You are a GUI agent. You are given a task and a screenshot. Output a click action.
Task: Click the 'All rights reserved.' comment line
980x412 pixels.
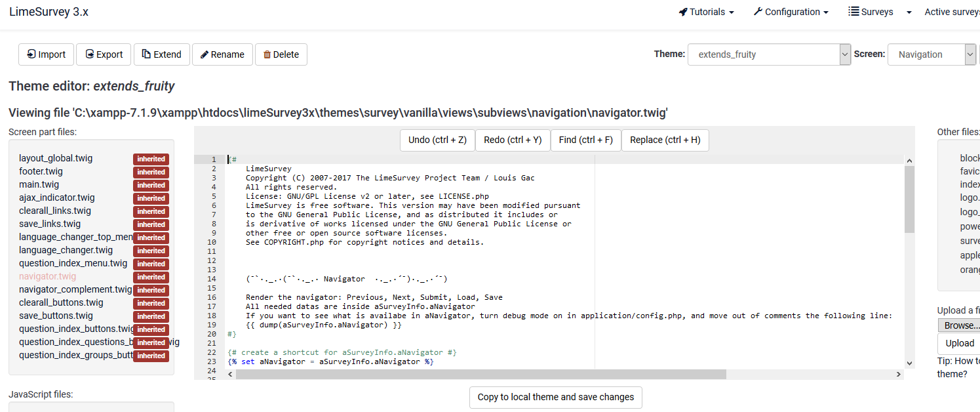(291, 187)
